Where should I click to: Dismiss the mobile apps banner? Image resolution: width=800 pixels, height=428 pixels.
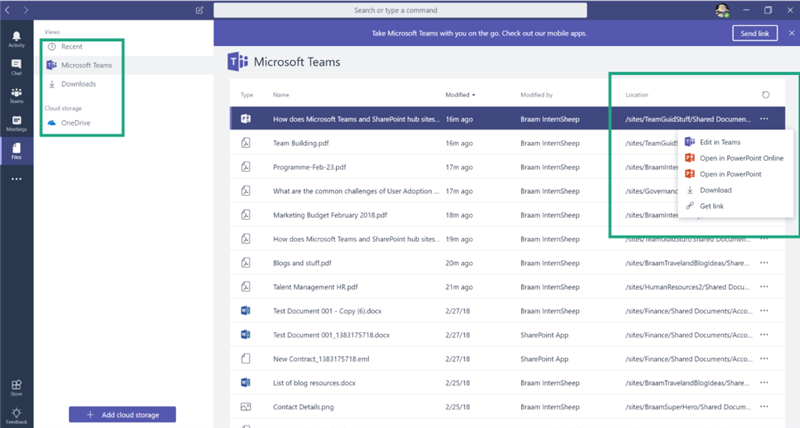click(x=791, y=33)
